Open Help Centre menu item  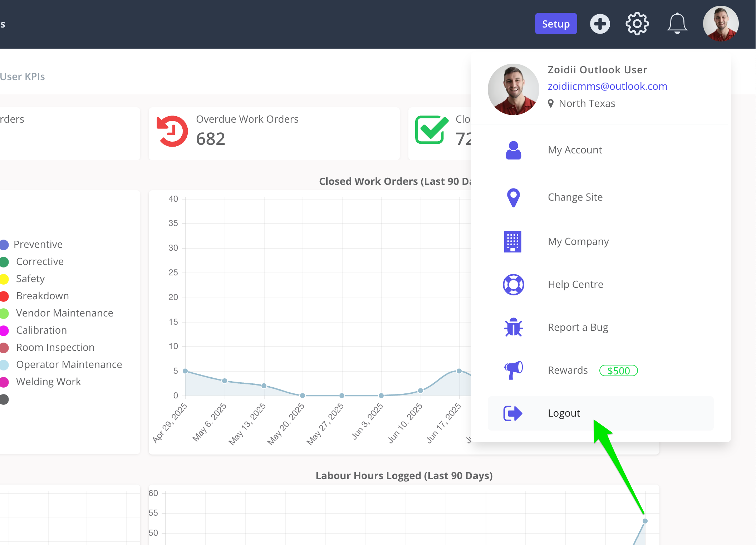(x=601, y=285)
